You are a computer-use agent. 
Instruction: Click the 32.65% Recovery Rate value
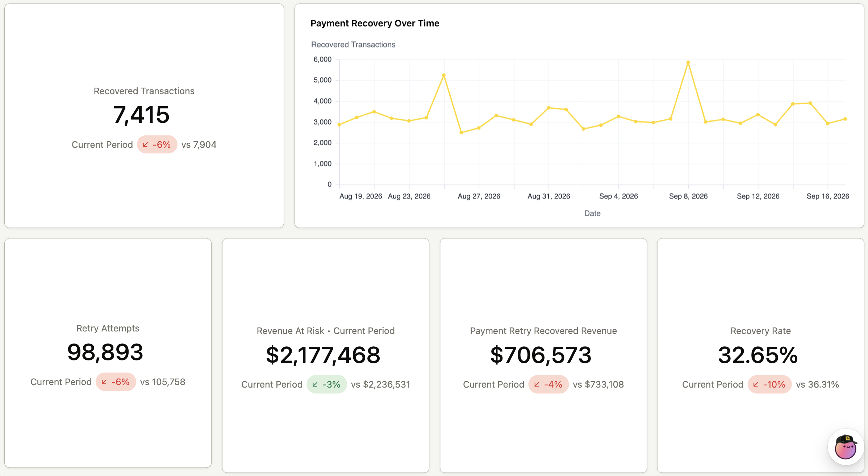(758, 355)
